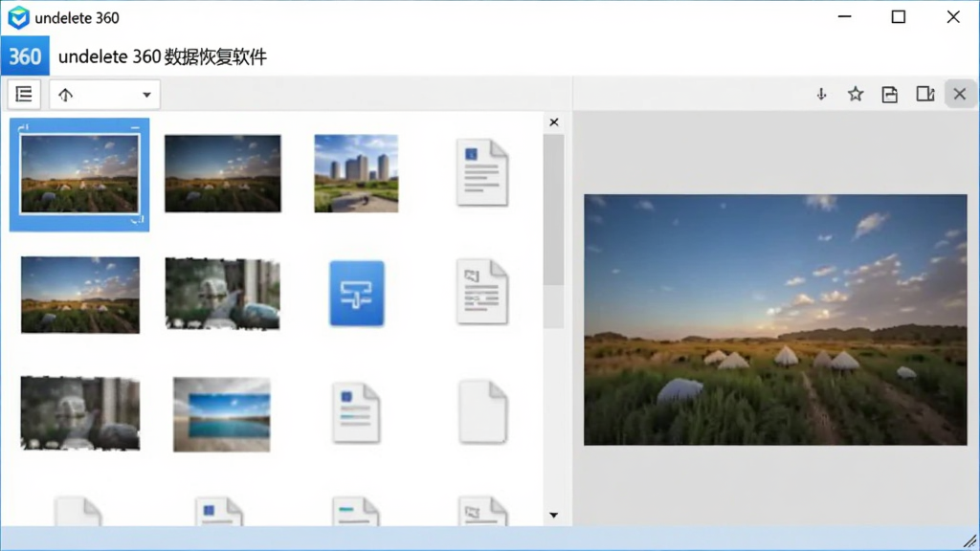The width and height of the screenshot is (980, 551).
Task: Click the 360 logo badge
Action: pos(25,56)
